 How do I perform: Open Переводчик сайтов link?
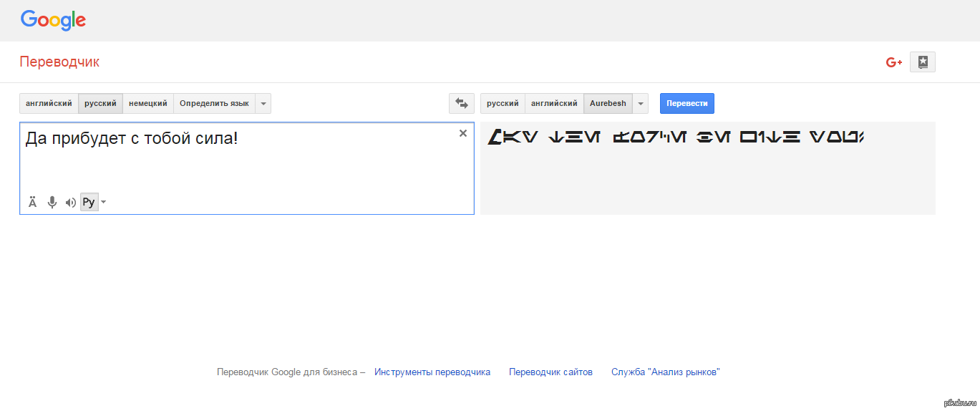(x=550, y=372)
